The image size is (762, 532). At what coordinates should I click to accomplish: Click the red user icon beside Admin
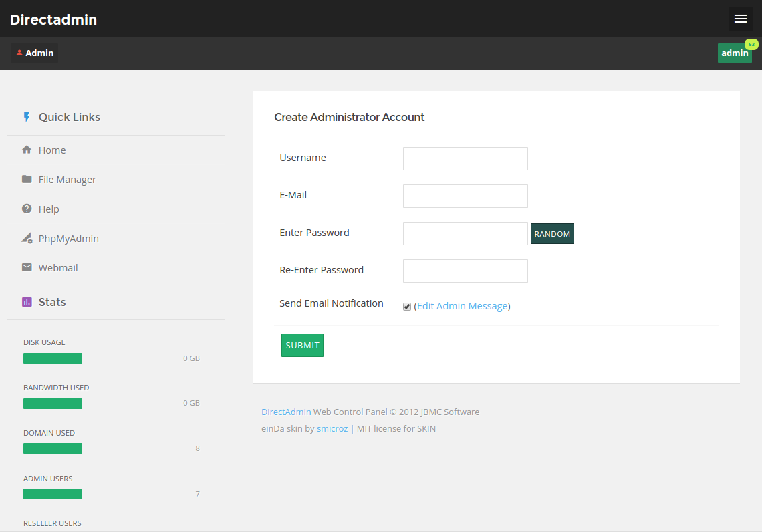tap(19, 53)
